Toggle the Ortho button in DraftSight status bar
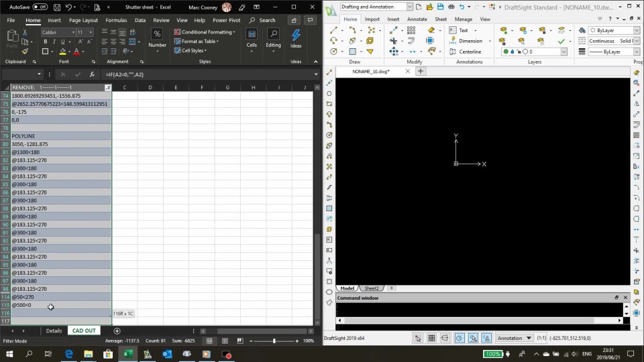The width and height of the screenshot is (644, 362). (445, 338)
